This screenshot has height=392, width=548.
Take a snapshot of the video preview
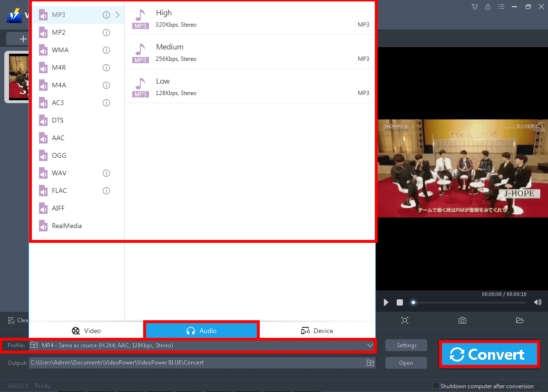[462, 320]
